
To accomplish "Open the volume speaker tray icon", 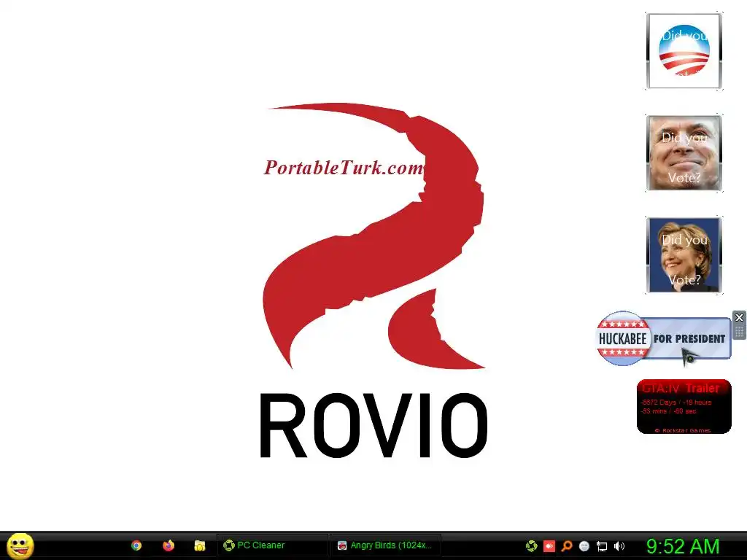I will [619, 546].
